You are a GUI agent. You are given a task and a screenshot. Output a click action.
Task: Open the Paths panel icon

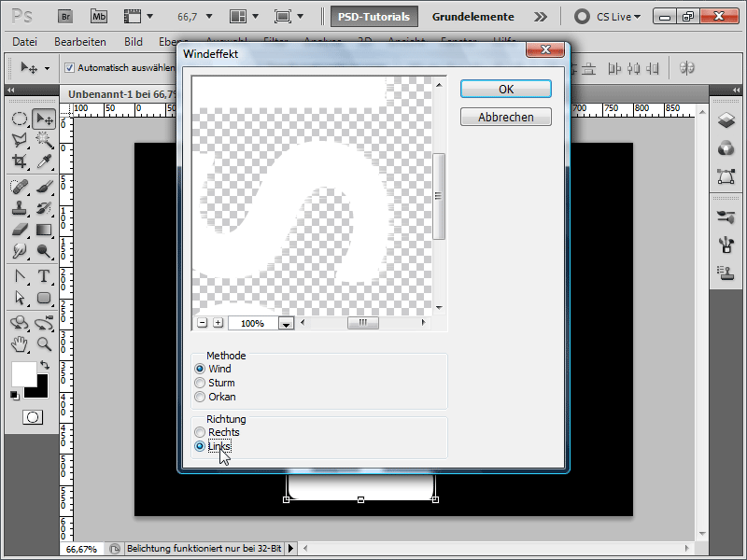(x=726, y=176)
